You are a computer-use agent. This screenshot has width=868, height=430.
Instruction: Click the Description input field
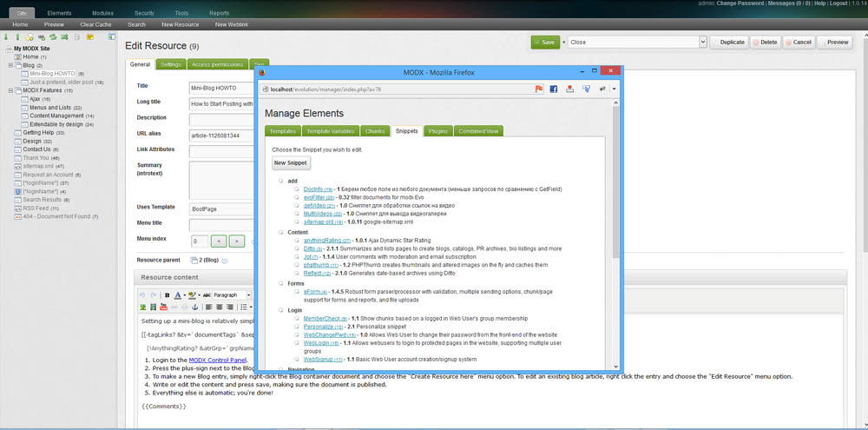point(220,120)
